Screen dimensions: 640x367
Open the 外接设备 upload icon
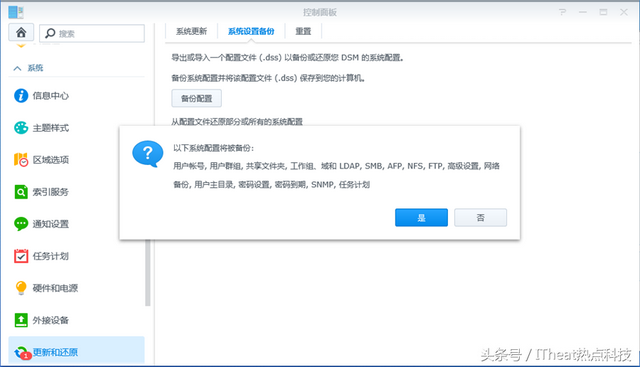21,320
